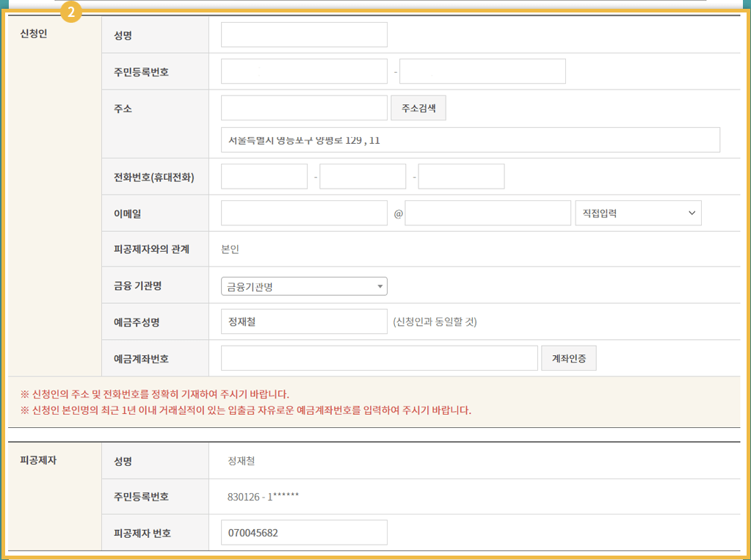Image resolution: width=751 pixels, height=560 pixels.
Task: Click the 신청인 section heading
Action: click(x=34, y=34)
